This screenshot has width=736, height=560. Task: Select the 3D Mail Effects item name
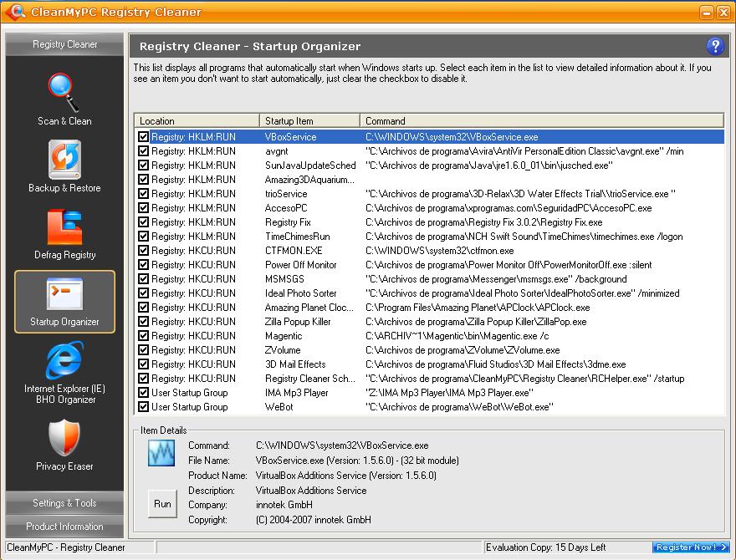295,364
